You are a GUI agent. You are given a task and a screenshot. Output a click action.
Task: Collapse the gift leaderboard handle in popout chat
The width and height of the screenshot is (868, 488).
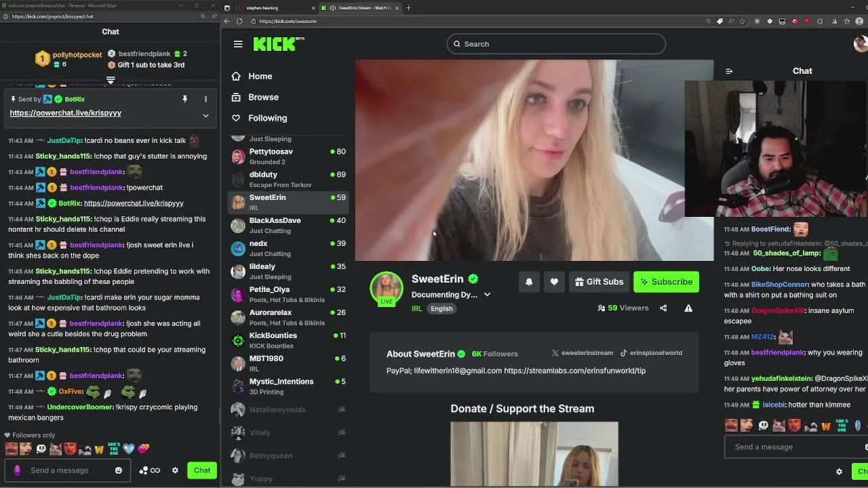coord(111,80)
